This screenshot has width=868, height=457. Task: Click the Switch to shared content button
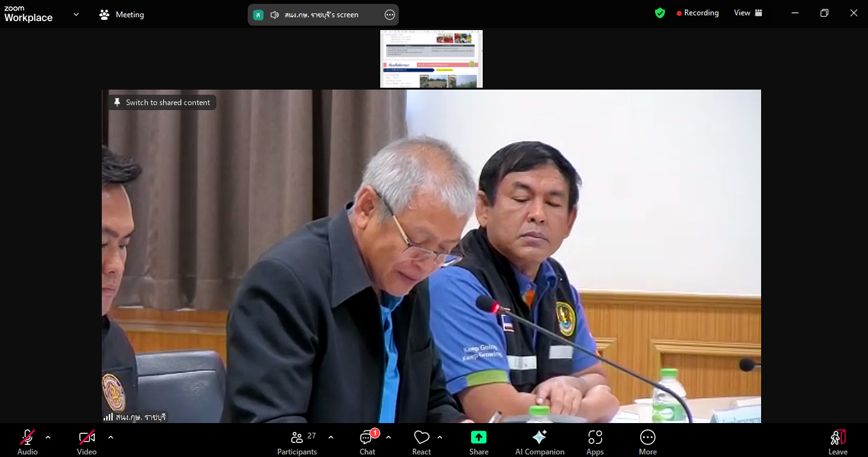(161, 102)
